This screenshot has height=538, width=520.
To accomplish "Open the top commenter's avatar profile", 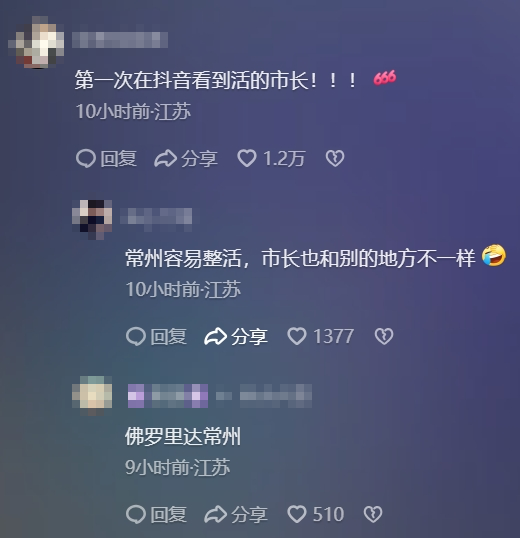I will [x=36, y=42].
